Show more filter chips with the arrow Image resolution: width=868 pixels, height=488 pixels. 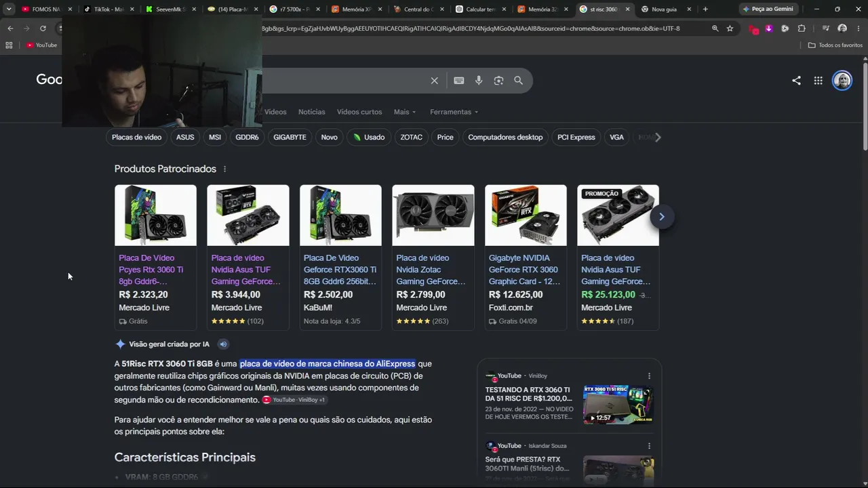click(x=657, y=138)
